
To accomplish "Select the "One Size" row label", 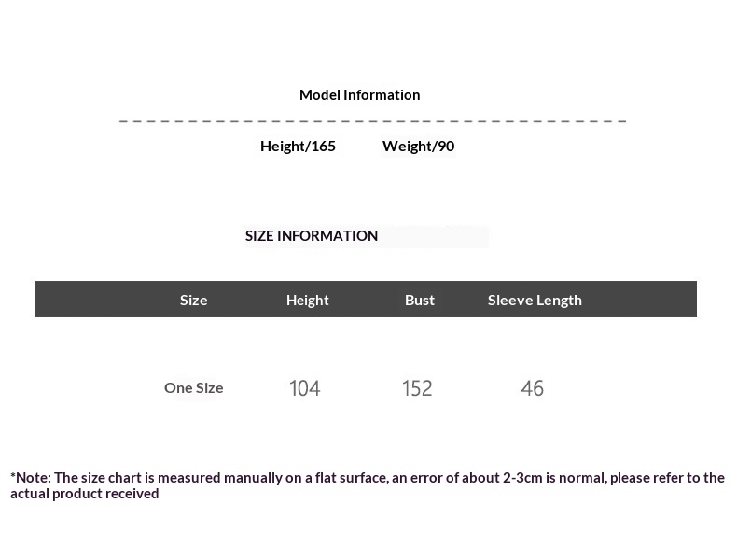I will point(193,387).
